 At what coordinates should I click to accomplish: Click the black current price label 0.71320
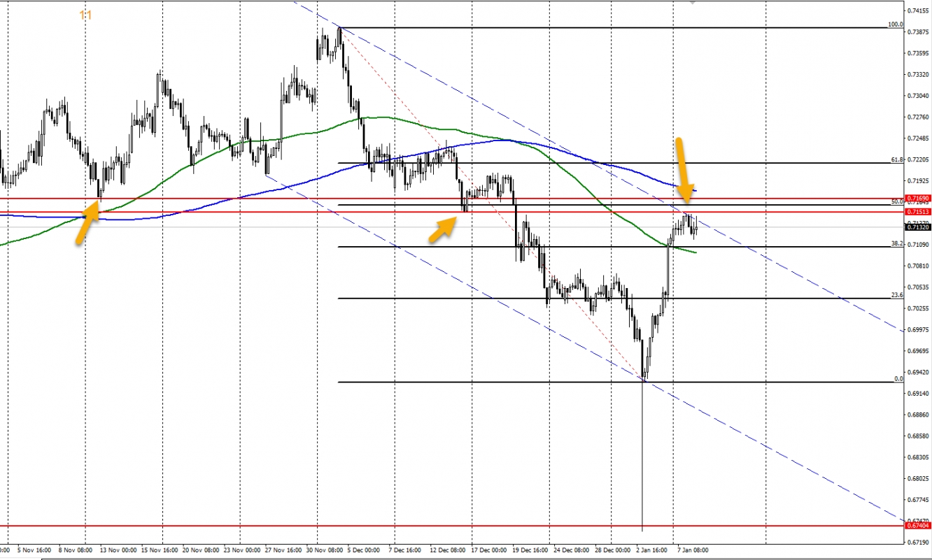point(918,227)
